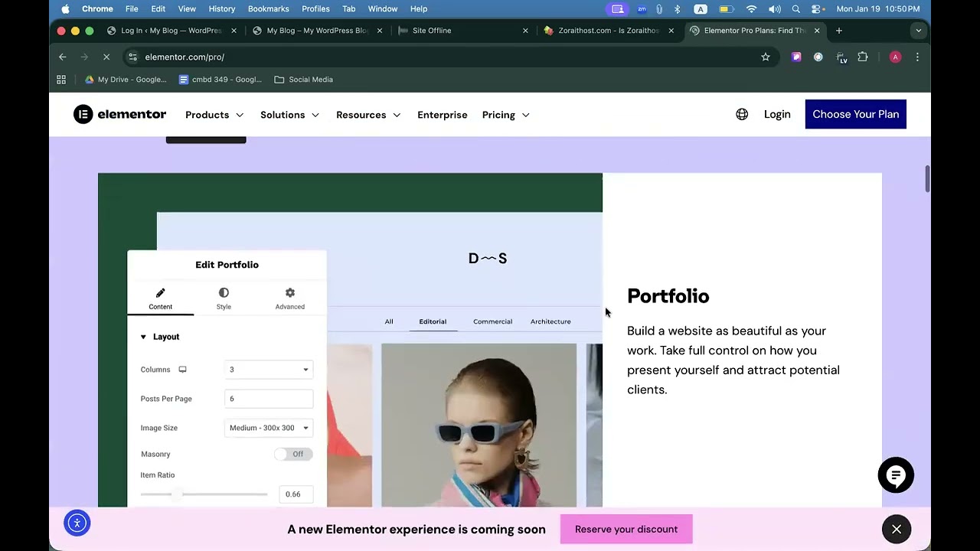Collapse the Layout section
This screenshot has width=980, height=551.
click(x=160, y=337)
